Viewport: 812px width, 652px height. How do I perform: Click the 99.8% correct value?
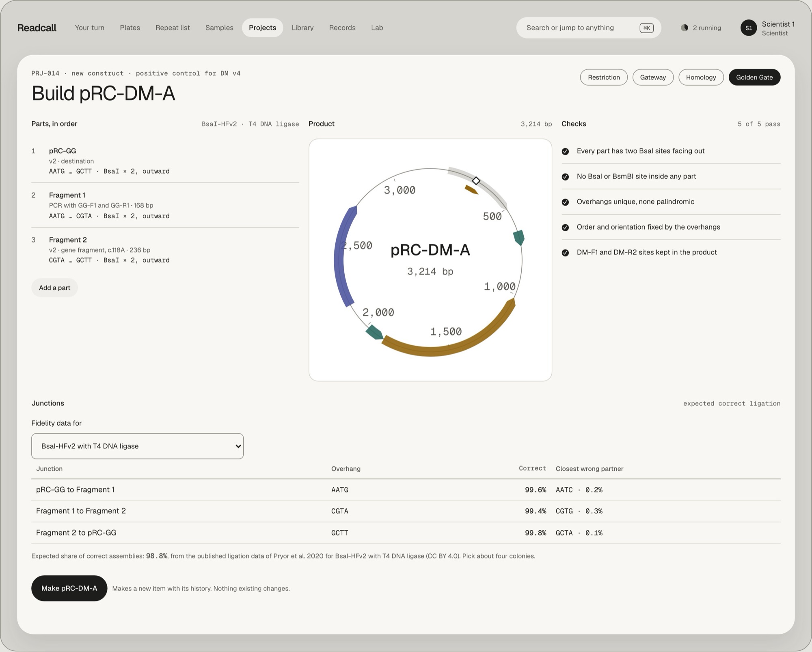click(536, 533)
